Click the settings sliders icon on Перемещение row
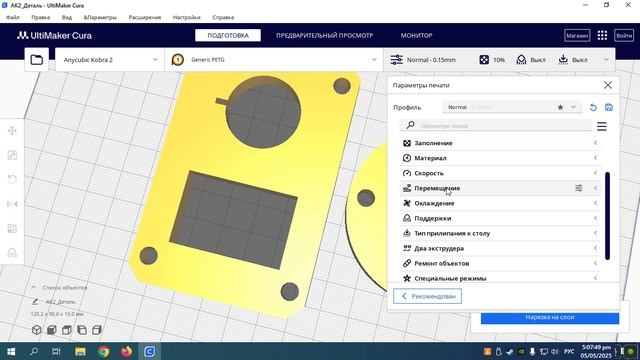This screenshot has width=640, height=360. [579, 188]
